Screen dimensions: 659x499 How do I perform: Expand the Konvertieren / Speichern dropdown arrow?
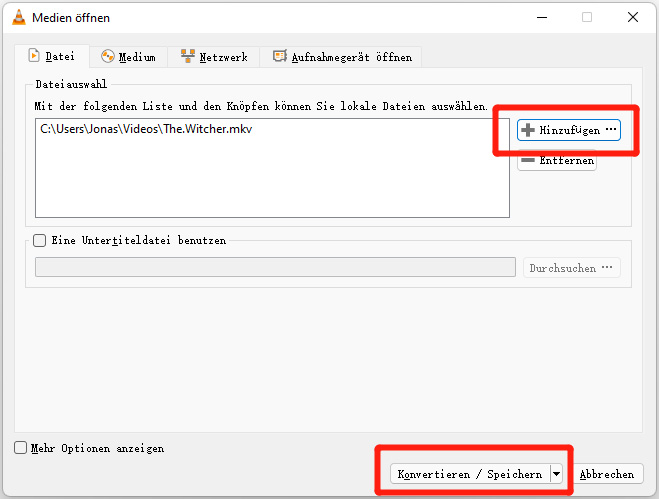(556, 474)
